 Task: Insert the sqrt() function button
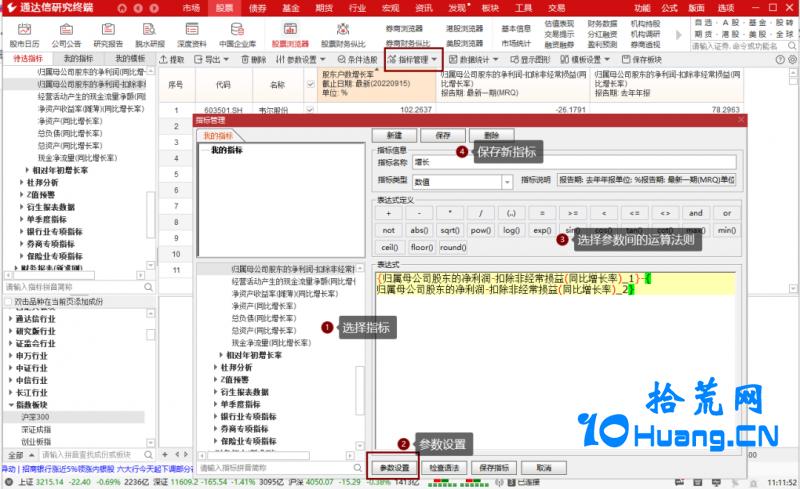coord(450,230)
